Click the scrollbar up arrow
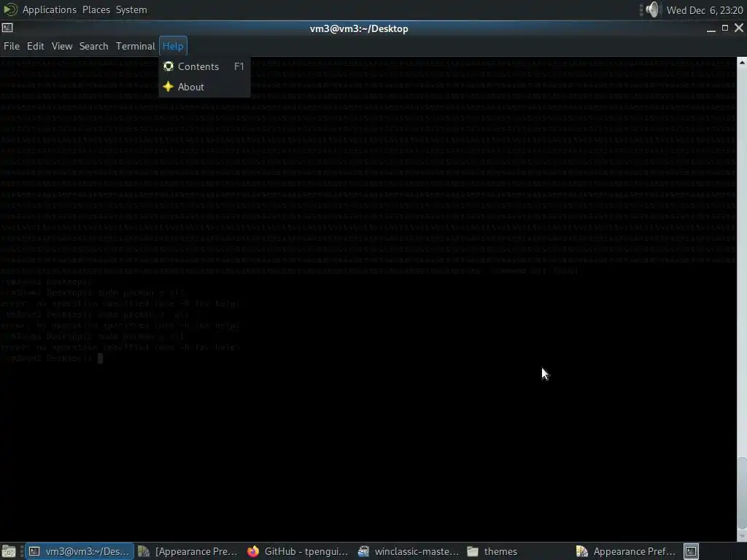 (742, 62)
